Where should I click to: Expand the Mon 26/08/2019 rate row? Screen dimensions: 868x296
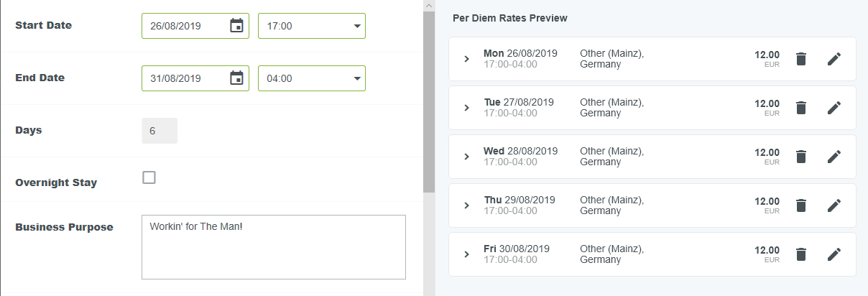click(466, 59)
